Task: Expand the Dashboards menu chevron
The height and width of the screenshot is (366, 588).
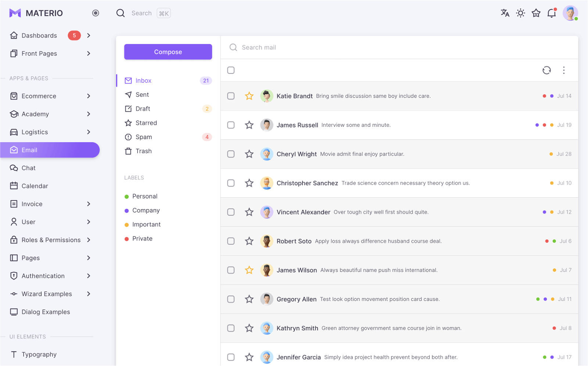Action: pyautogui.click(x=89, y=36)
